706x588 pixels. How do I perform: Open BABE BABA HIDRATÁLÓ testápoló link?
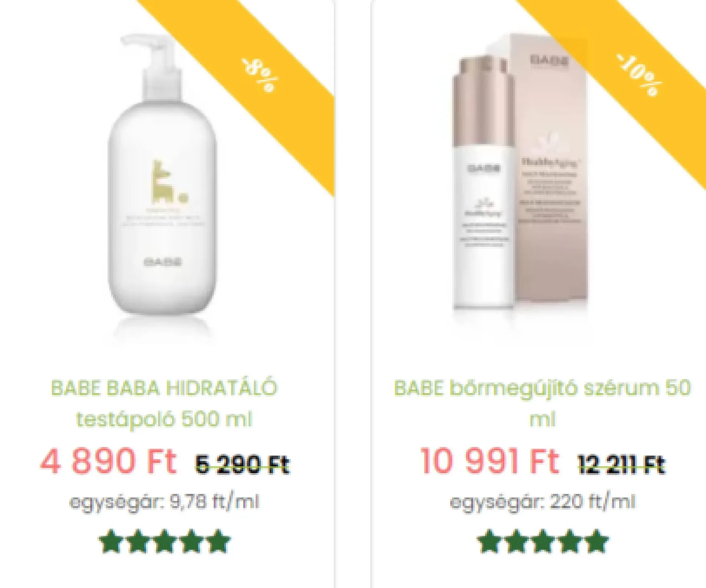click(164, 403)
